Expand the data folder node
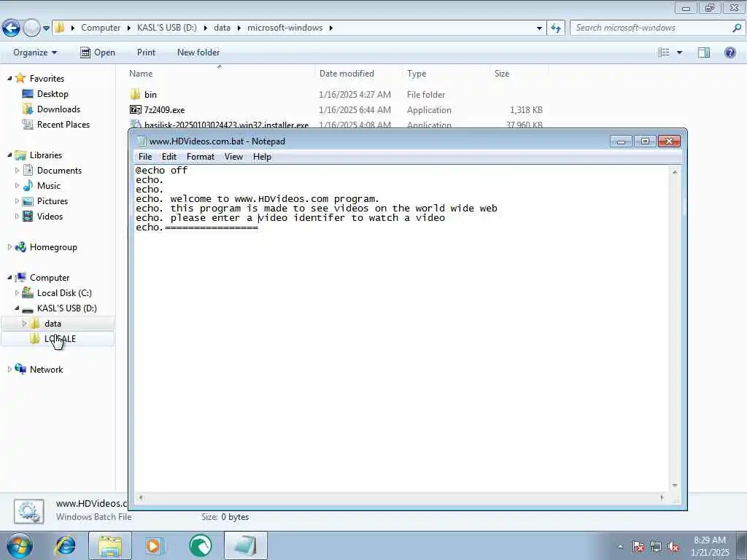Viewport: 747px width, 560px height. 25,323
